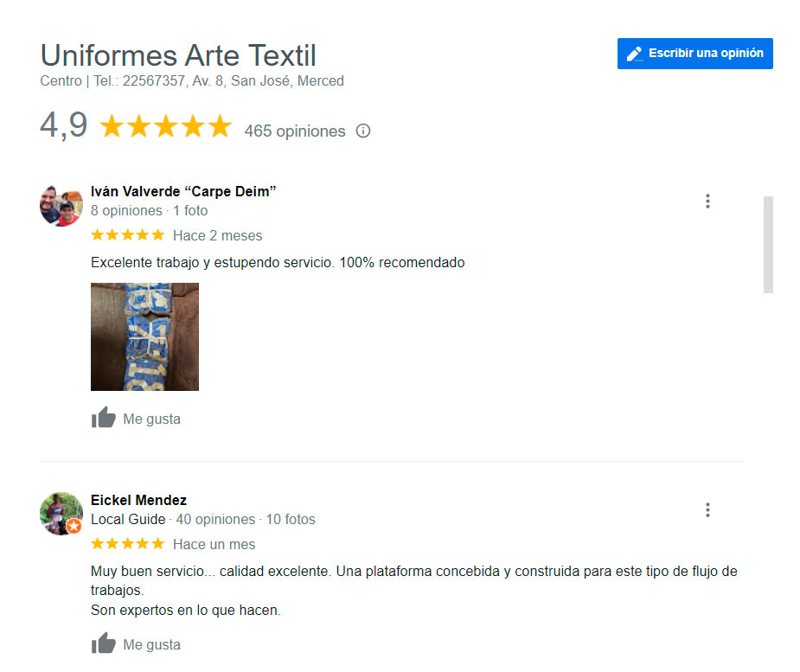Click the 465 opiniones count
Viewport: 800px width, 672px height.
(295, 131)
